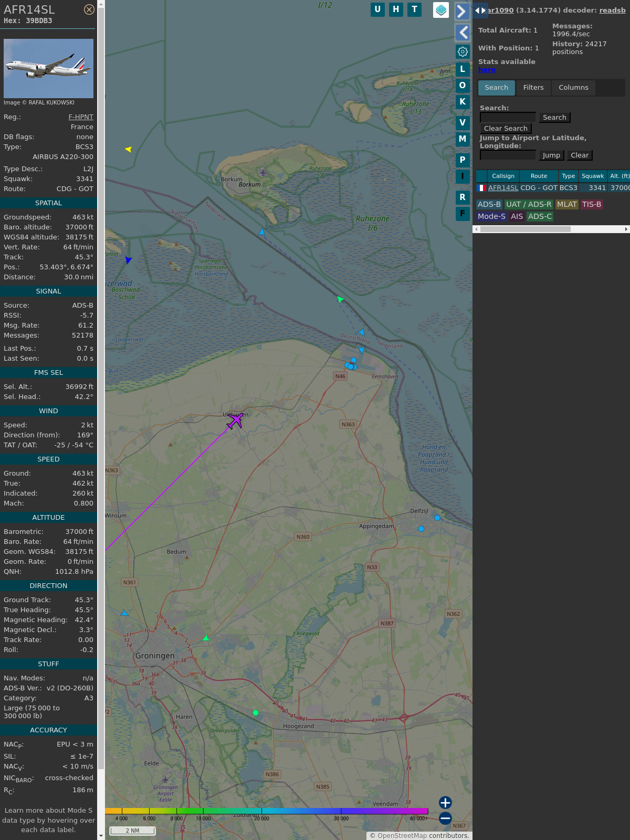Toggle the M map option button
The width and height of the screenshot is (630, 840).
pyautogui.click(x=463, y=139)
